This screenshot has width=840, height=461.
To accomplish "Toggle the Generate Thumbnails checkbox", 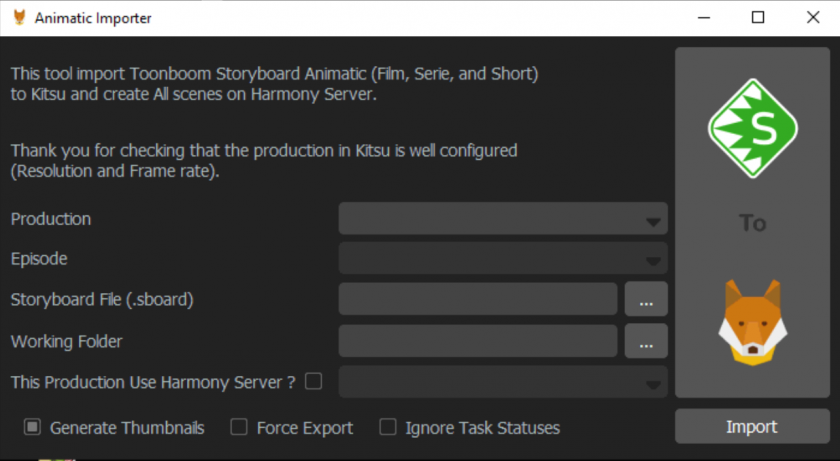I will tap(32, 427).
